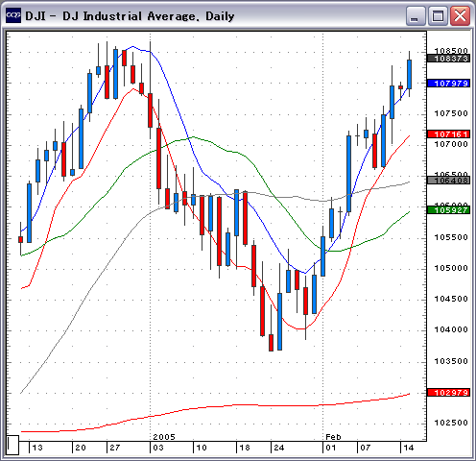This screenshot has height=461, width=476.
Task: Click the red 107161 moving average label
Action: click(449, 134)
